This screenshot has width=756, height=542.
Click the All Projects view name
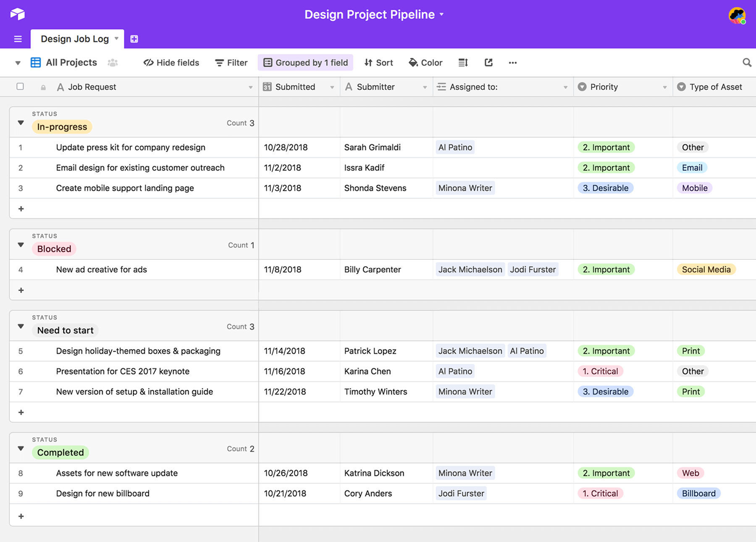coord(71,63)
